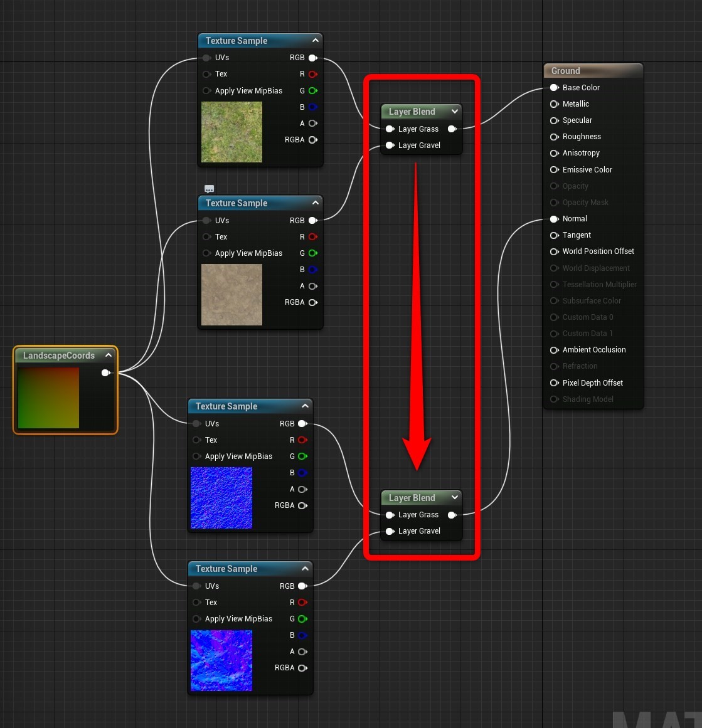
Task: Click the output pin of the LandscapeCoords node
Action: coord(105,372)
